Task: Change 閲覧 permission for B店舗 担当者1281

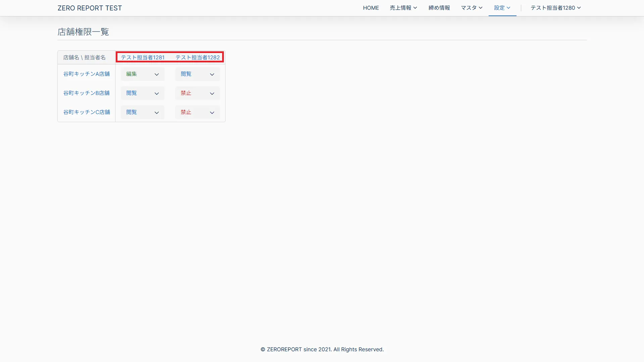Action: 142,93
